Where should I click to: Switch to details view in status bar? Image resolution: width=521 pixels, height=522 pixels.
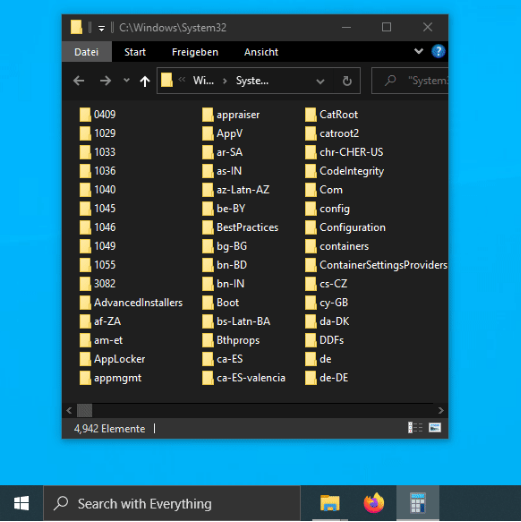point(415,427)
